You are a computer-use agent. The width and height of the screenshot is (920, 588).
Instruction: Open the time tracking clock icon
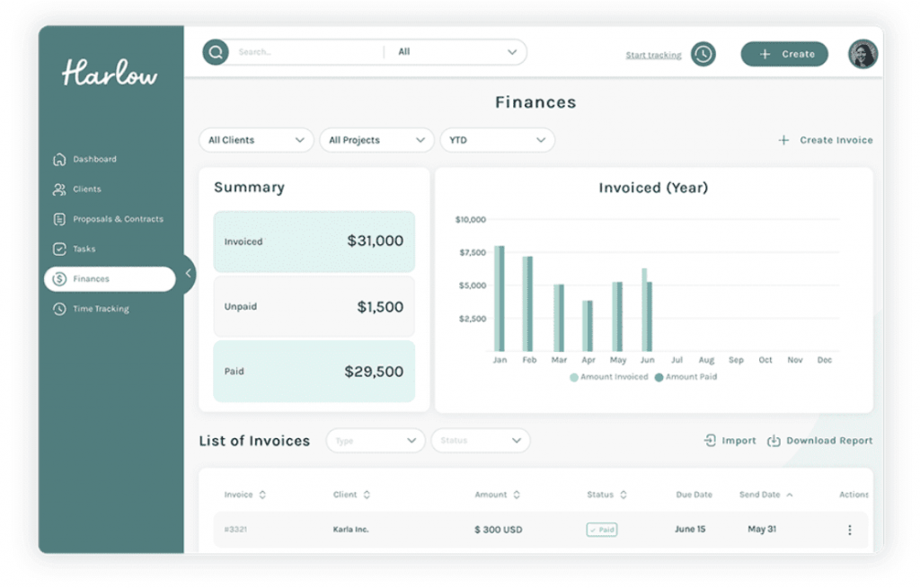(703, 54)
